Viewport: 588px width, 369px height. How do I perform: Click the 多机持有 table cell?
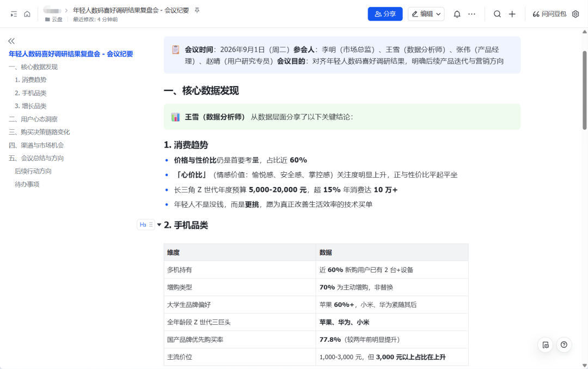pyautogui.click(x=240, y=270)
